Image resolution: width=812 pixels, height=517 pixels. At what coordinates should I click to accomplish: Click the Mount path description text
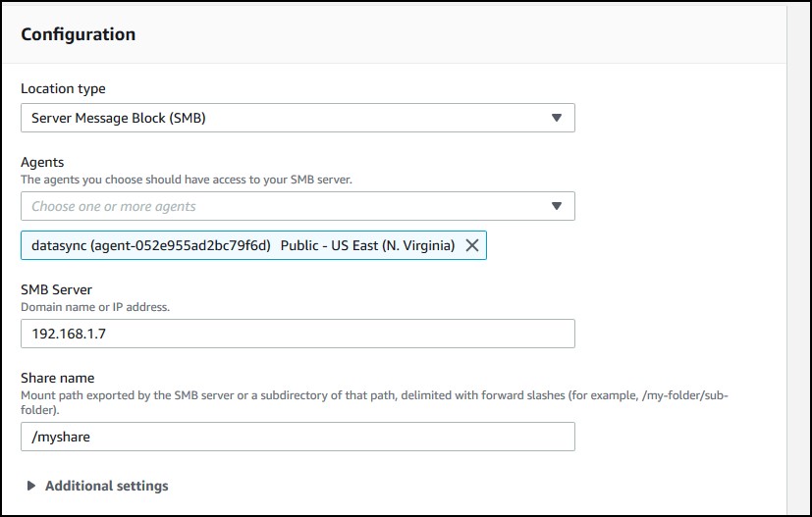374,402
